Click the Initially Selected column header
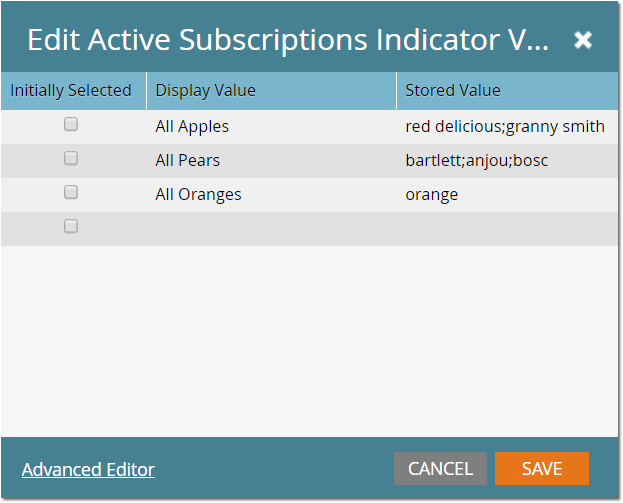Viewport: 623px width, 503px height. [71, 90]
